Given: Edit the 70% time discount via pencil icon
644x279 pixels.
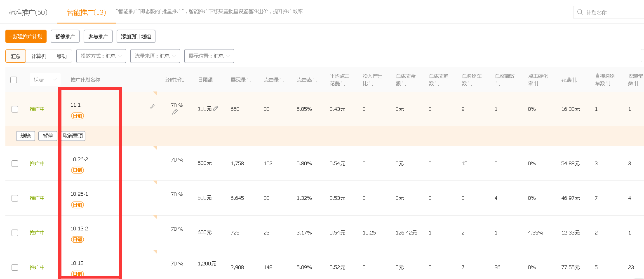Looking at the screenshot, I should (175, 112).
